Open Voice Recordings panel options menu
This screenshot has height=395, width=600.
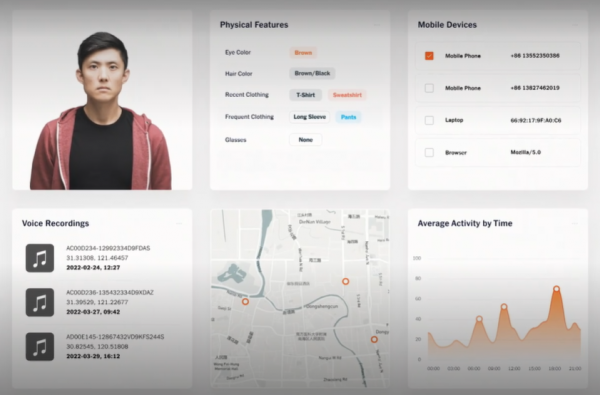(179, 224)
